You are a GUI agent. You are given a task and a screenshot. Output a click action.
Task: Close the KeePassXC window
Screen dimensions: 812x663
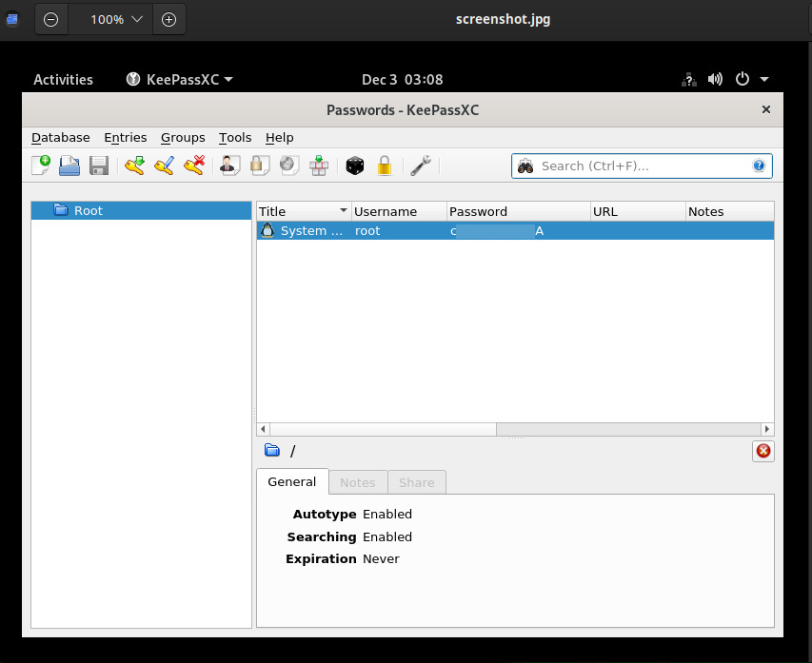[766, 109]
